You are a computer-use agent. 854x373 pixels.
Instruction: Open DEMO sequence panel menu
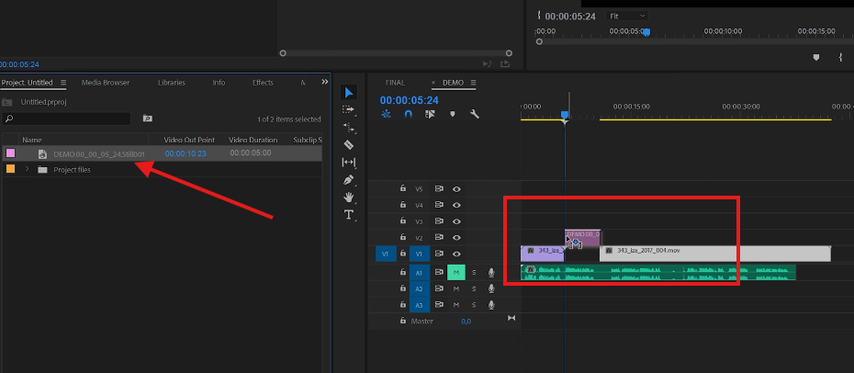pos(473,83)
